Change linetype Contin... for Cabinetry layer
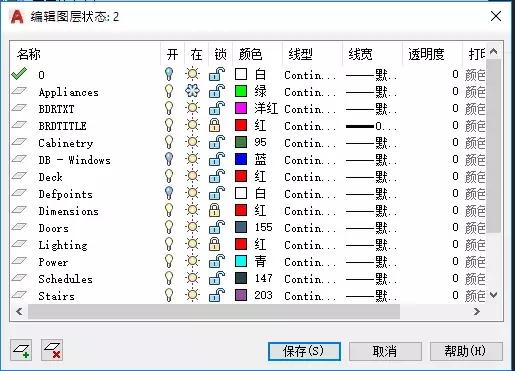The width and height of the screenshot is (515, 371). pyautogui.click(x=310, y=143)
